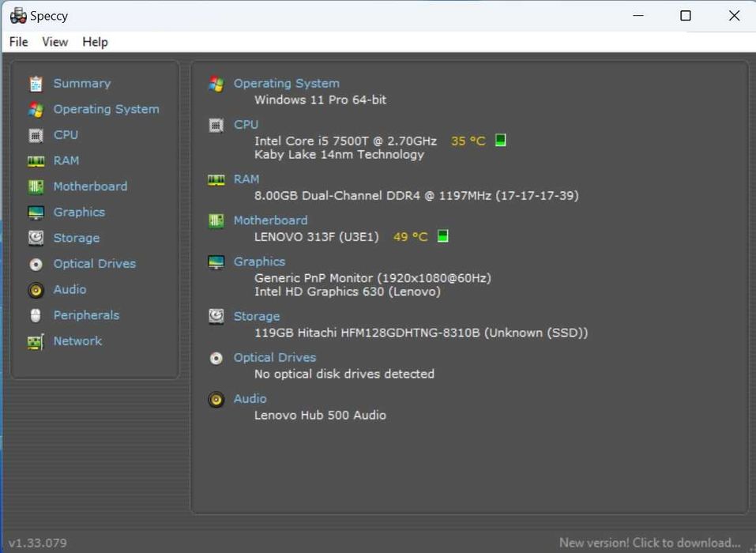
Task: Click the Motherboard icon in main panel
Action: coord(216,221)
